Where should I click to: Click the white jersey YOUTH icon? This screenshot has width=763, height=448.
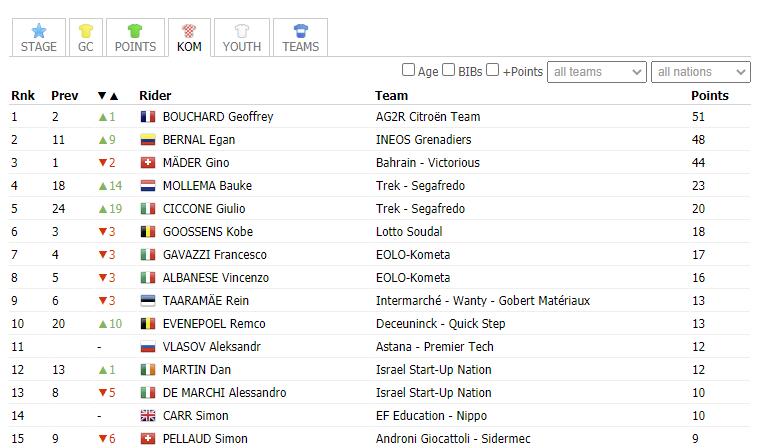pos(242,31)
